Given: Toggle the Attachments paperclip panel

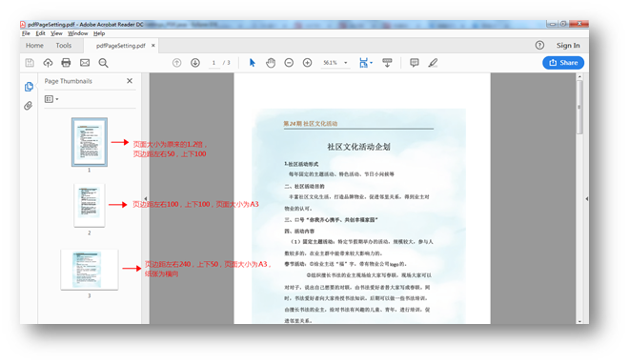Looking at the screenshot, I should coord(28,106).
